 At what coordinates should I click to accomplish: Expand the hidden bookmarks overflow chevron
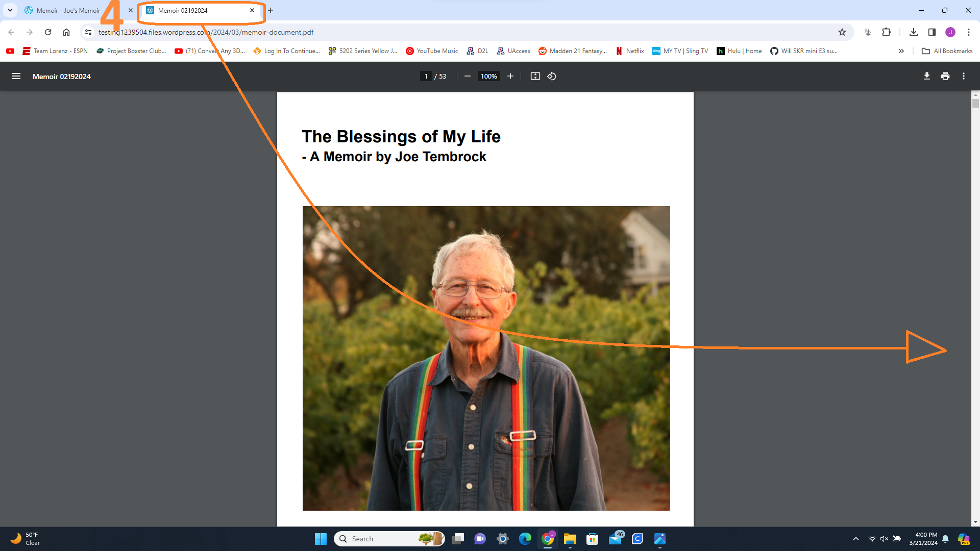(901, 51)
